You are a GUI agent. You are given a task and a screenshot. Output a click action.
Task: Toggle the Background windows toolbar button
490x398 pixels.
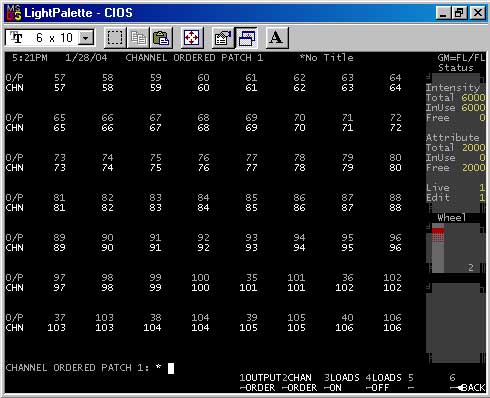coord(246,38)
